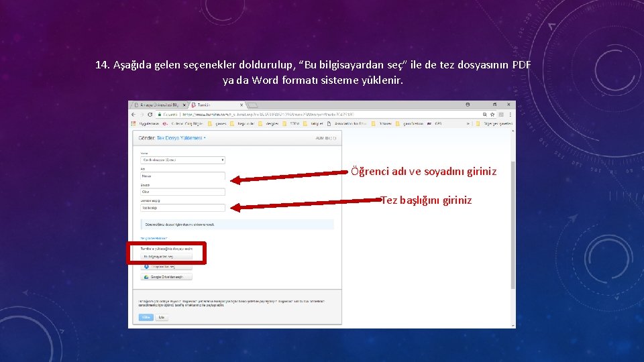Click the 'Bu bilgisayardan seç' button
Screen dimensions: 644x362
click(x=166, y=257)
